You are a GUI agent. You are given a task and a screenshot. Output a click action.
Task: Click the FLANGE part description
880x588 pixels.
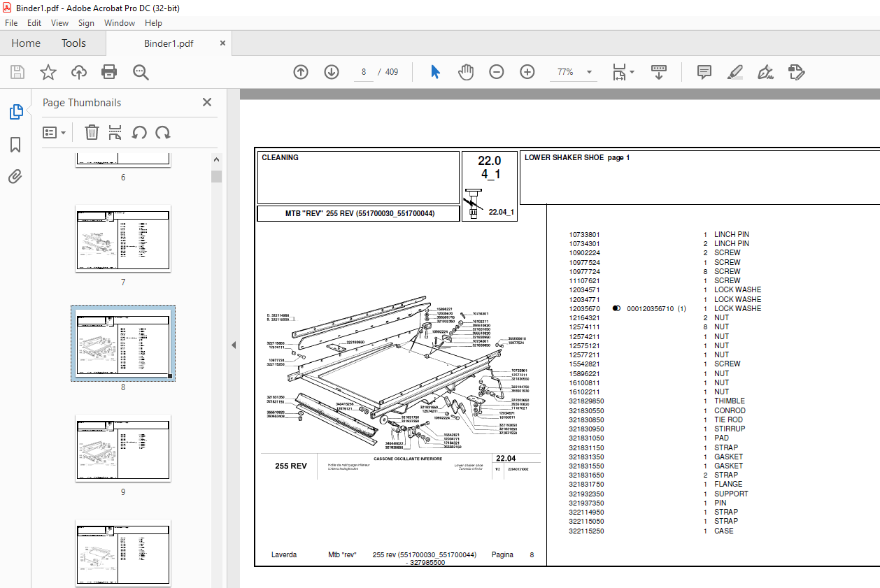(x=728, y=484)
